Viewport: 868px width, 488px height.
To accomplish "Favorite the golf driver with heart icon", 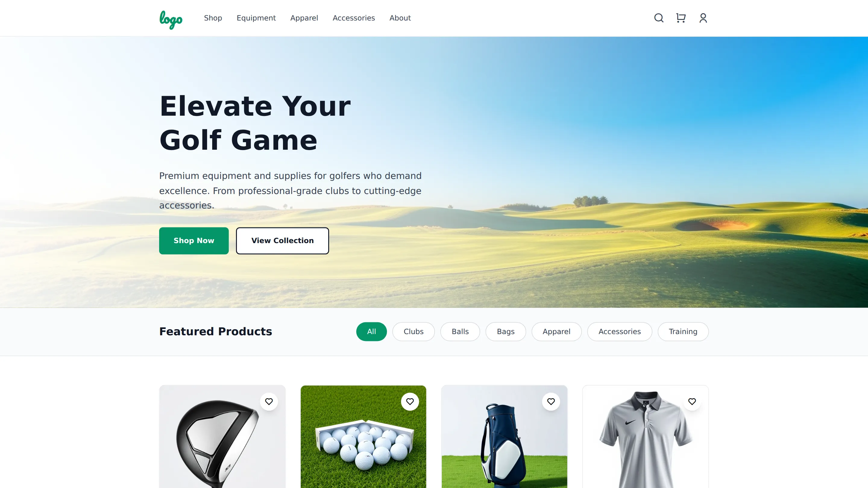I will point(269,402).
